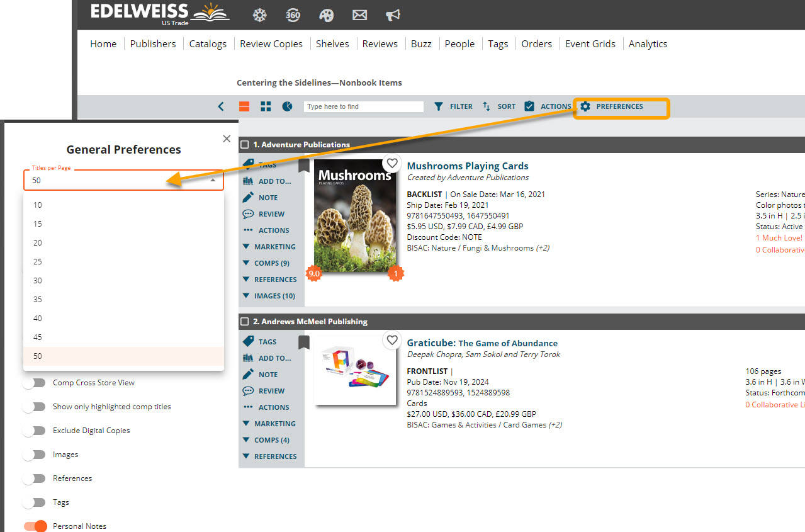Open the Event Grids nav tab

click(590, 43)
